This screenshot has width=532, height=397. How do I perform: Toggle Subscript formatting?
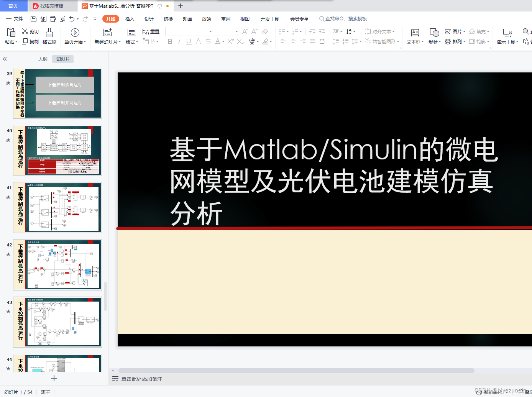click(240, 41)
